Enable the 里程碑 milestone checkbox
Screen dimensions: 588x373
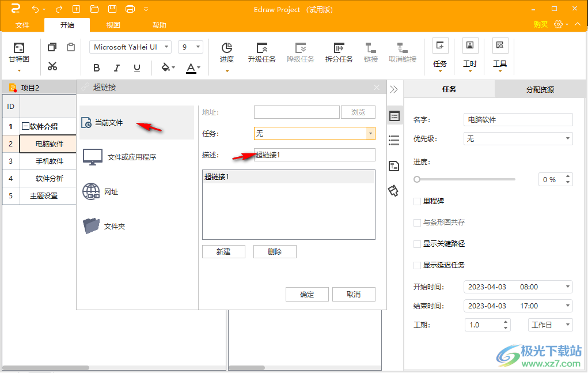point(417,201)
